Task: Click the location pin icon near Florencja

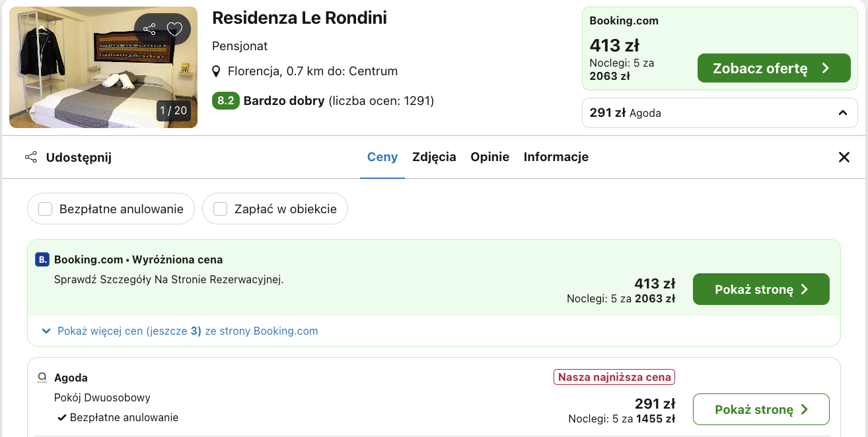Action: coord(216,71)
